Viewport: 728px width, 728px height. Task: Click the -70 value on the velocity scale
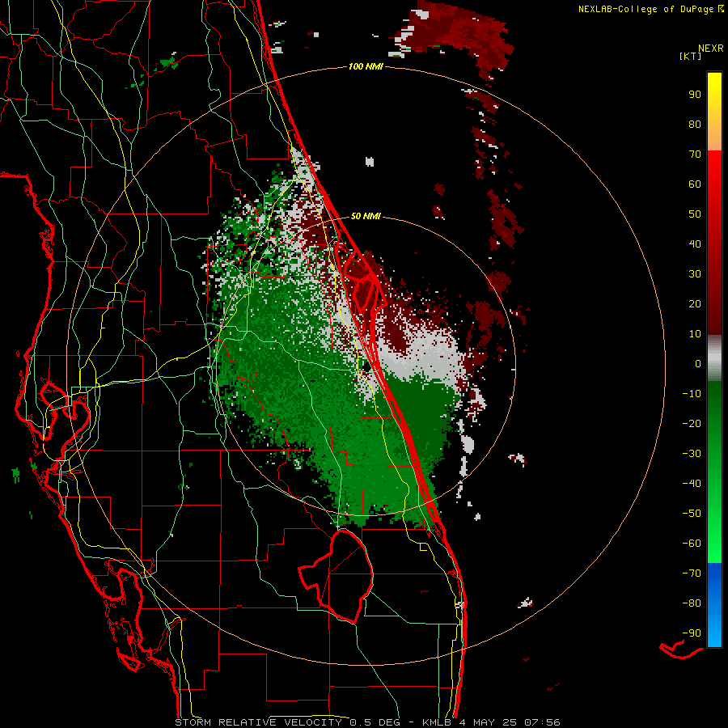[x=692, y=574]
